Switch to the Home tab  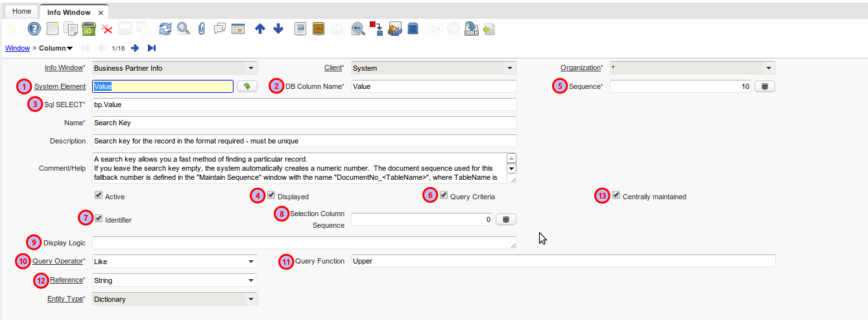click(21, 12)
